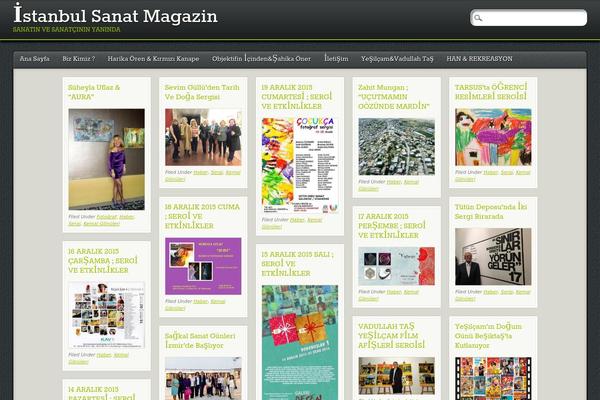The height and width of the screenshot is (400, 600).
Task: Open the Biz Kimiz ? page
Action: pos(79,59)
